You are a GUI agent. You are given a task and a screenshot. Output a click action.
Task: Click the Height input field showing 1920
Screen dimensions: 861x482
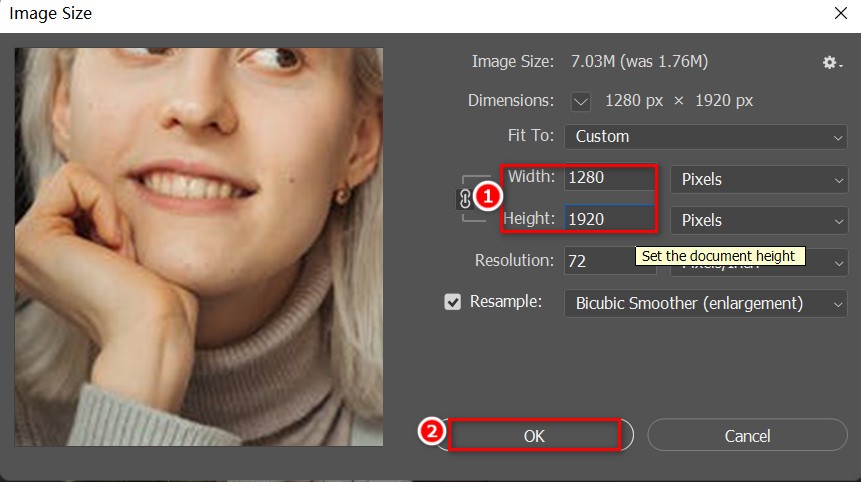click(x=610, y=219)
